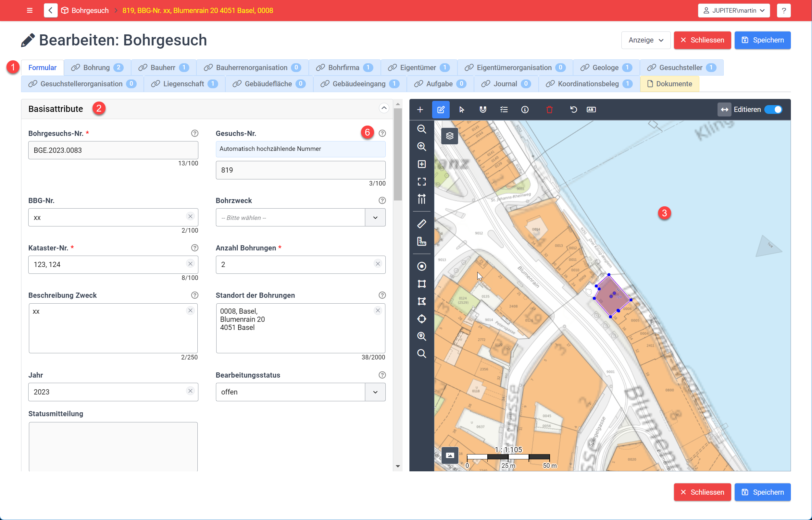Focus the Bohrgesuchs-Nr. input field
812x520 pixels.
tap(113, 150)
